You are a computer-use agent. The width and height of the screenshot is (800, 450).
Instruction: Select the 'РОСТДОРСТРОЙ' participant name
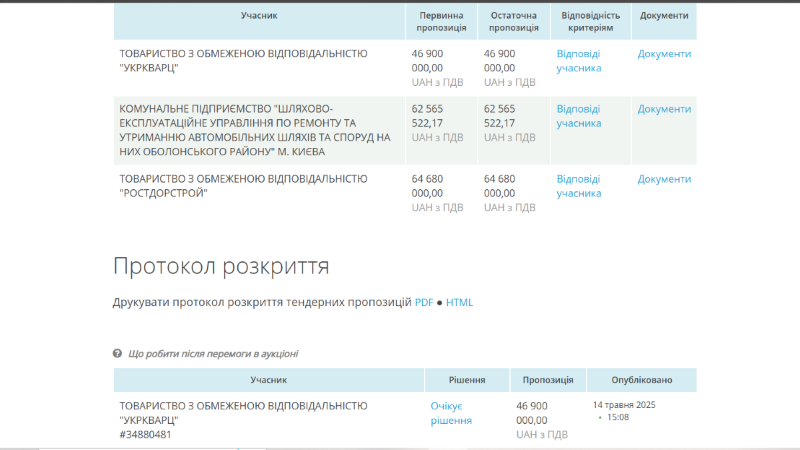[243, 186]
